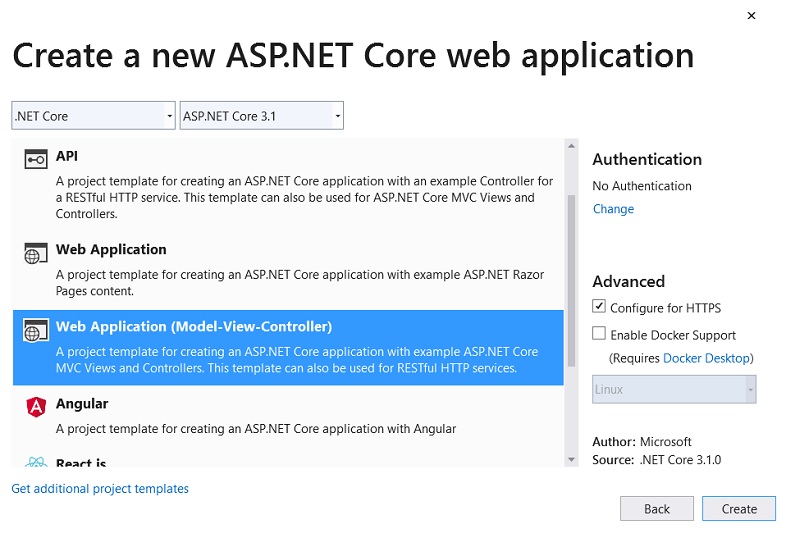Enable Docker Support checkbox
This screenshot has width=786, height=538.
click(599, 333)
